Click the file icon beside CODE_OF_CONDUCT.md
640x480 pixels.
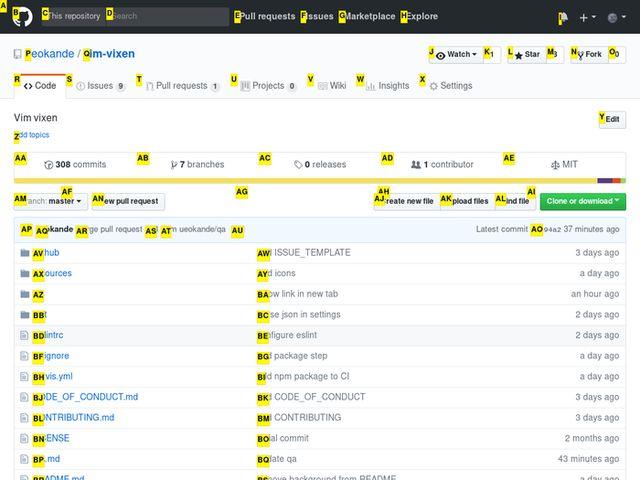[x=24, y=397]
